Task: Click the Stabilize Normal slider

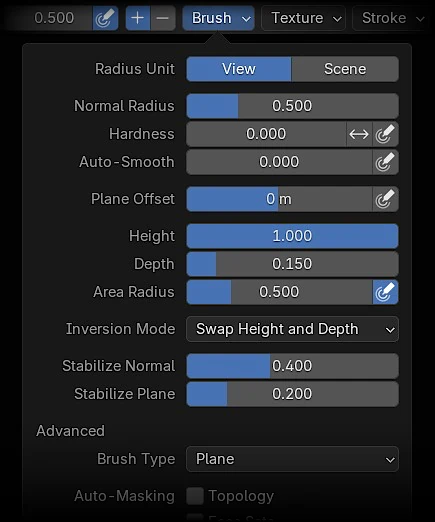Action: point(292,366)
